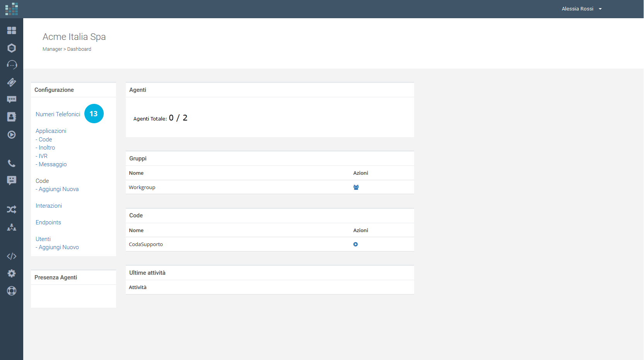Open the contacts address book icon
Image resolution: width=644 pixels, height=360 pixels.
pyautogui.click(x=12, y=117)
